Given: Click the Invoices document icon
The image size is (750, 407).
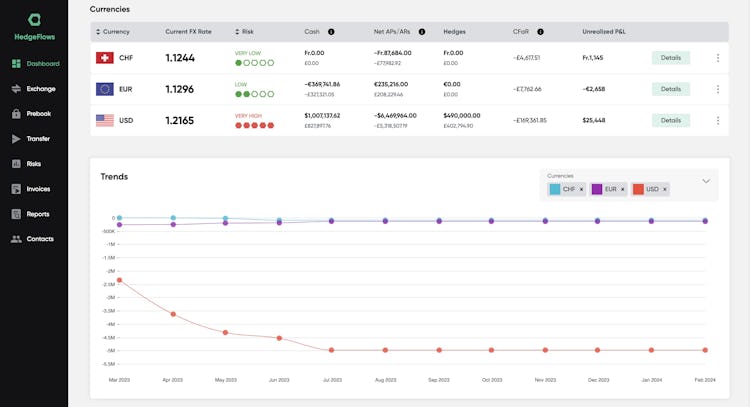Looking at the screenshot, I should [x=16, y=189].
